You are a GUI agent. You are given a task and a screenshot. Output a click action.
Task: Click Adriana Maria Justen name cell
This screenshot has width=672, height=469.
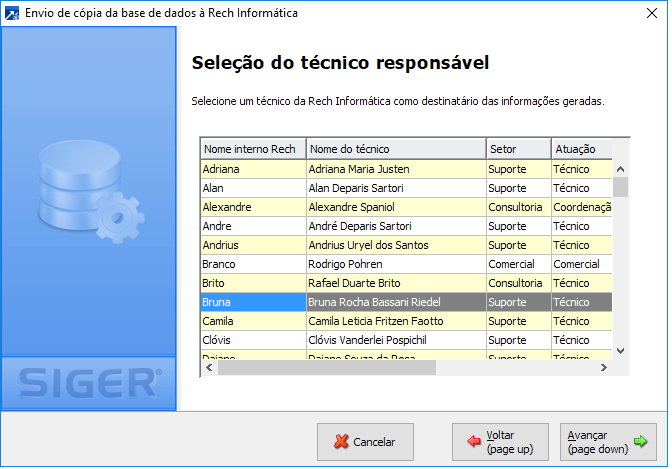click(396, 169)
